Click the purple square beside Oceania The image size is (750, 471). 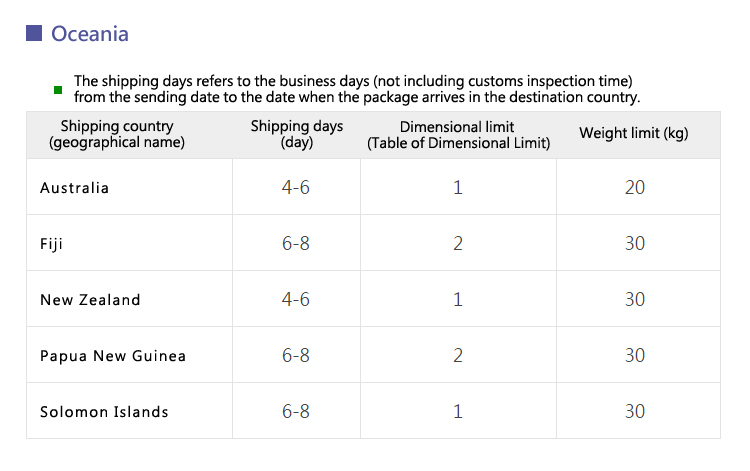[34, 33]
